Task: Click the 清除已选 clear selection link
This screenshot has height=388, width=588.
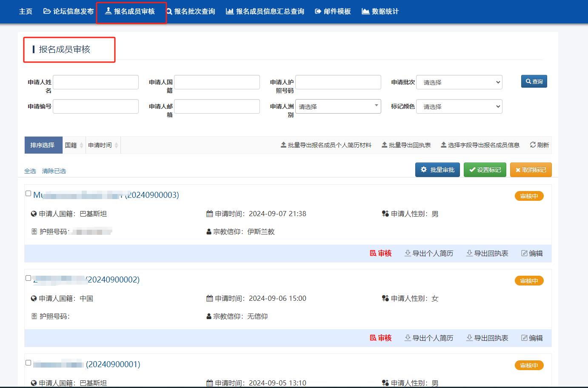Action: coord(53,171)
